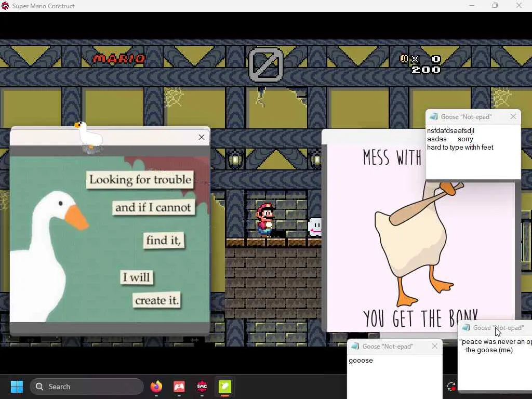Image resolution: width=532 pixels, height=399 pixels.
Task: Click the sync tray icon with red dot
Action: (x=451, y=387)
